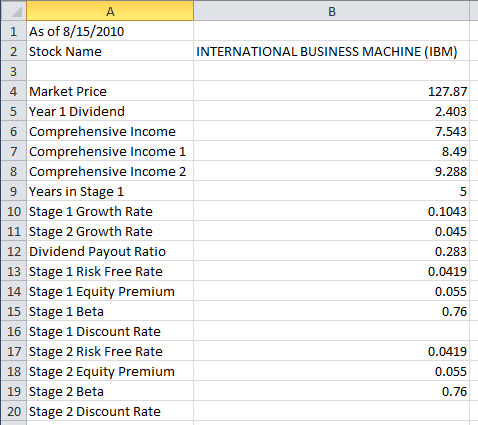Screen dimensions: 478x425
Task: Click the Stage 2 Risk Free Rate value
Action: (x=331, y=351)
